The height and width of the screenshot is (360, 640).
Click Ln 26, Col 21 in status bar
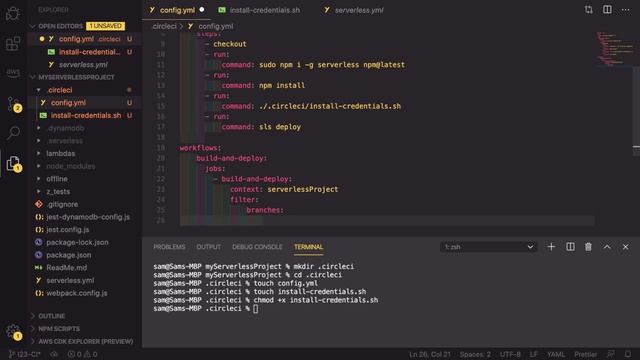430,354
